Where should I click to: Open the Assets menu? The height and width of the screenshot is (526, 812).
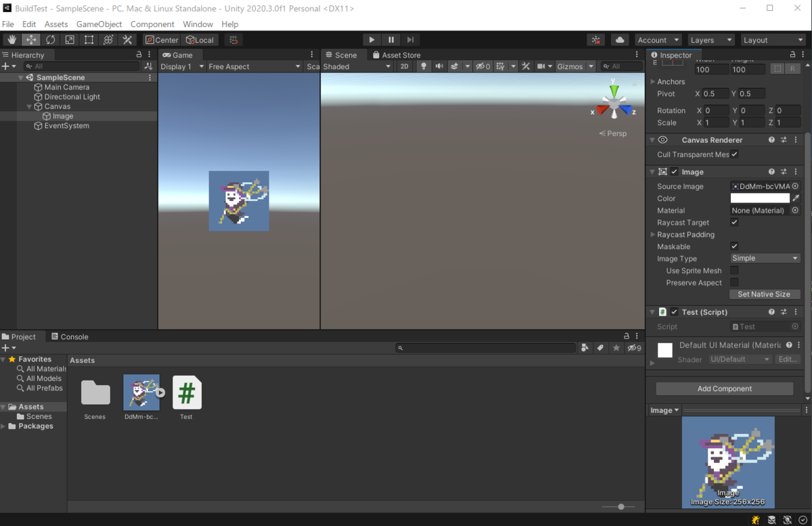(56, 24)
